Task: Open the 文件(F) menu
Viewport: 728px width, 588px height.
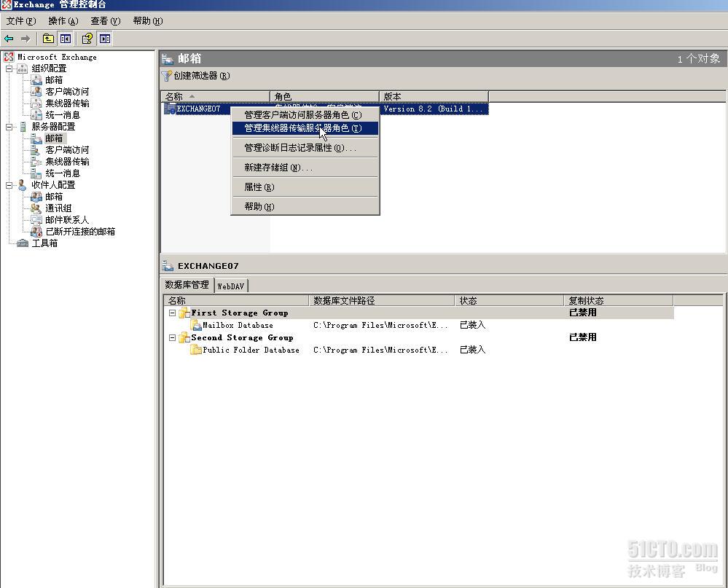Action: [x=21, y=21]
